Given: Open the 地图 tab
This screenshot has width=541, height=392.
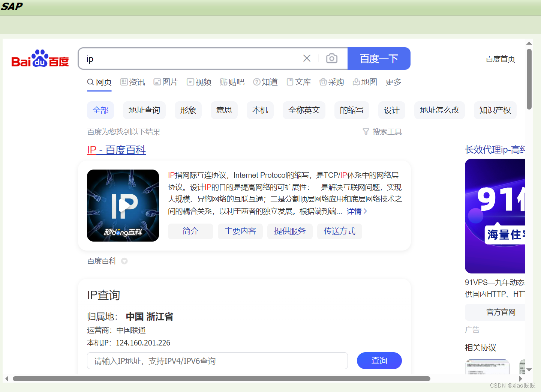Looking at the screenshot, I should tap(365, 82).
